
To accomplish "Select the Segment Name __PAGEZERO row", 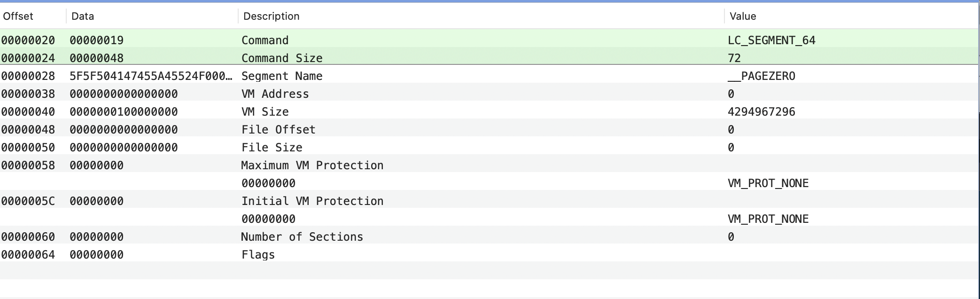I will pos(490,76).
